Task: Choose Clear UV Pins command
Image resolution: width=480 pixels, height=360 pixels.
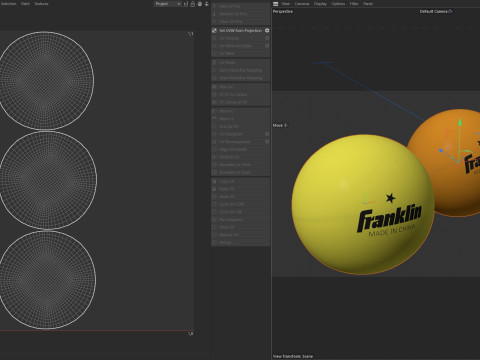Action: (x=241, y=22)
